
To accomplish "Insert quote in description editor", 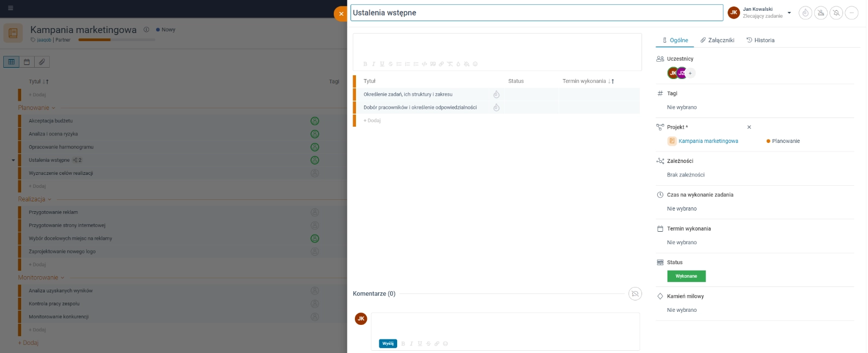I will (433, 64).
